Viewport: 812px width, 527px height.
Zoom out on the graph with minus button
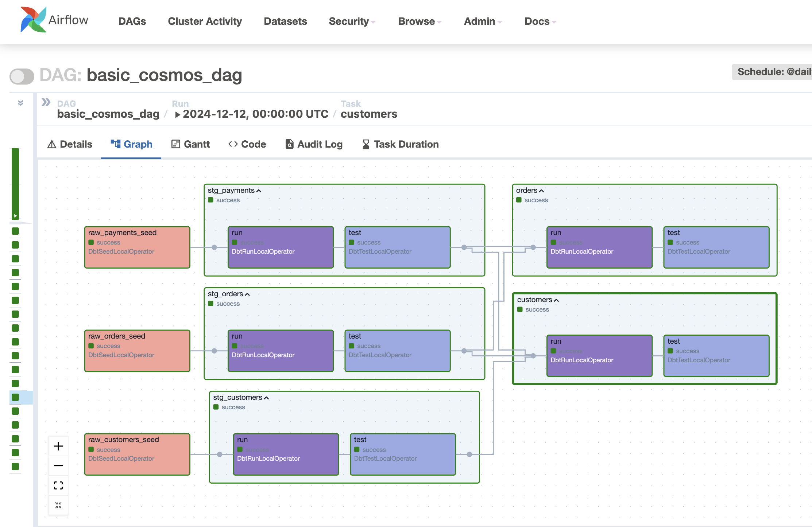pyautogui.click(x=58, y=466)
